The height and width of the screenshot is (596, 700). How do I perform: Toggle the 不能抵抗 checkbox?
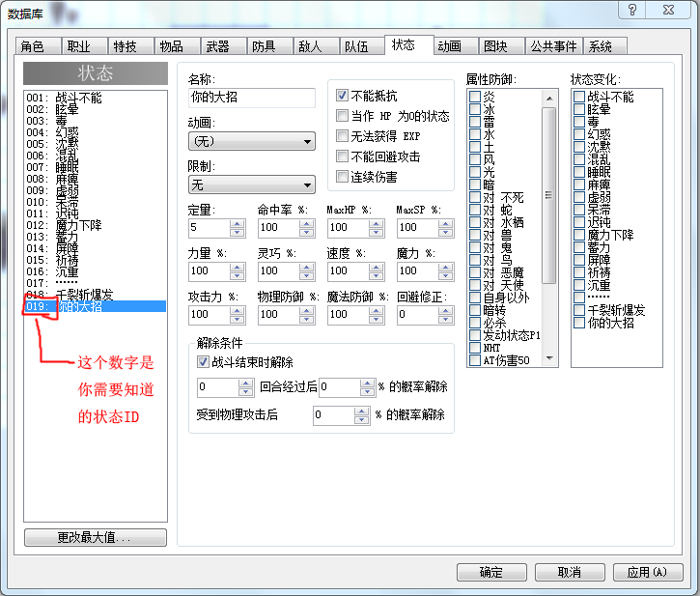click(342, 96)
